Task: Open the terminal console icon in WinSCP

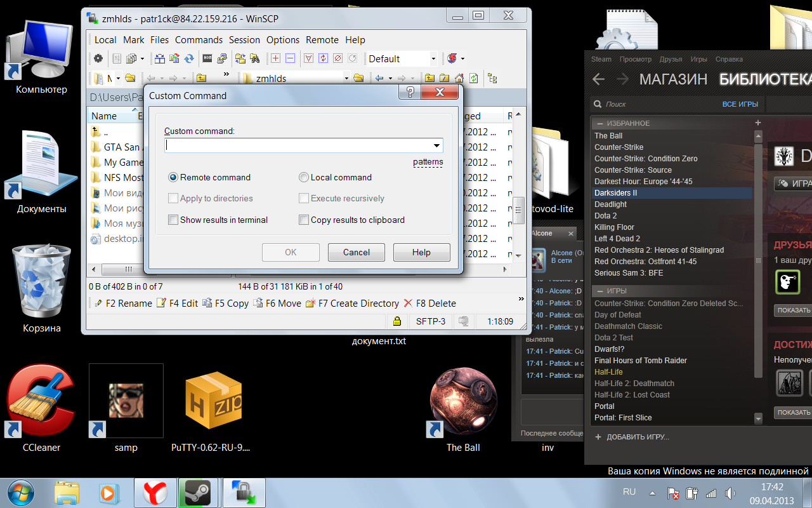Action: coord(207,58)
